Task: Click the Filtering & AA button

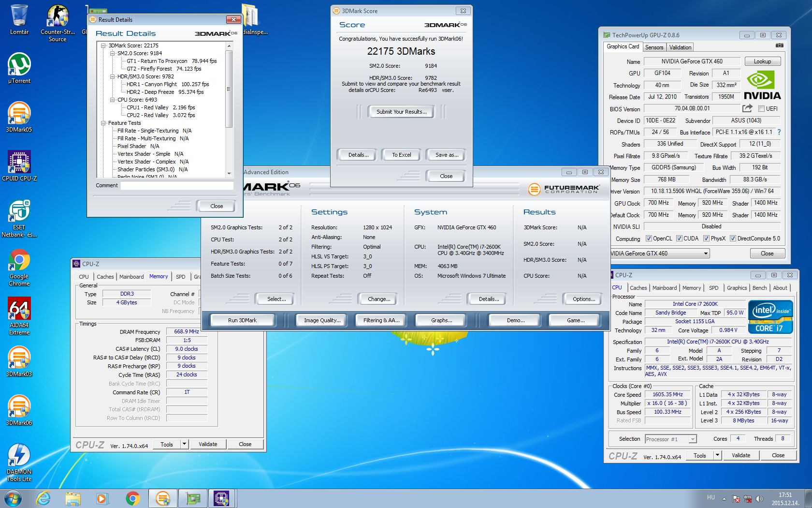Action: click(381, 320)
